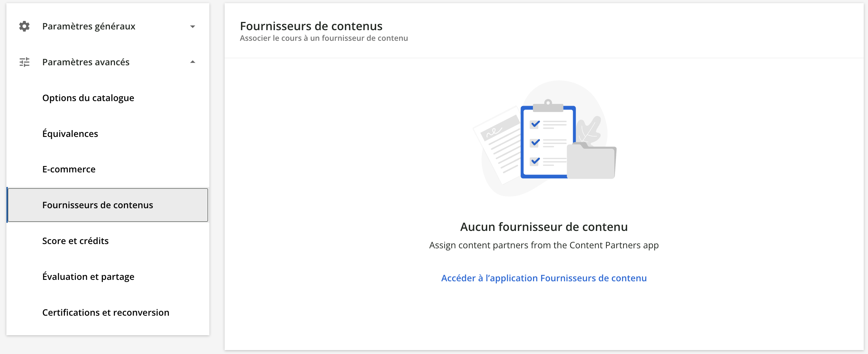
Task: Open Certifications et reconversion settings
Action: 105,312
